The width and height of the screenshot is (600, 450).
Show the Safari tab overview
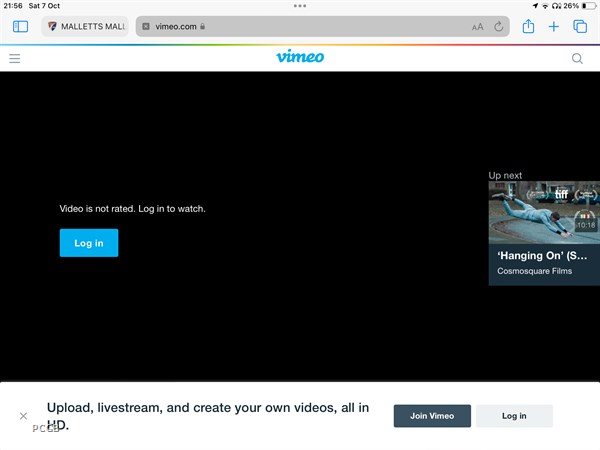pos(580,26)
